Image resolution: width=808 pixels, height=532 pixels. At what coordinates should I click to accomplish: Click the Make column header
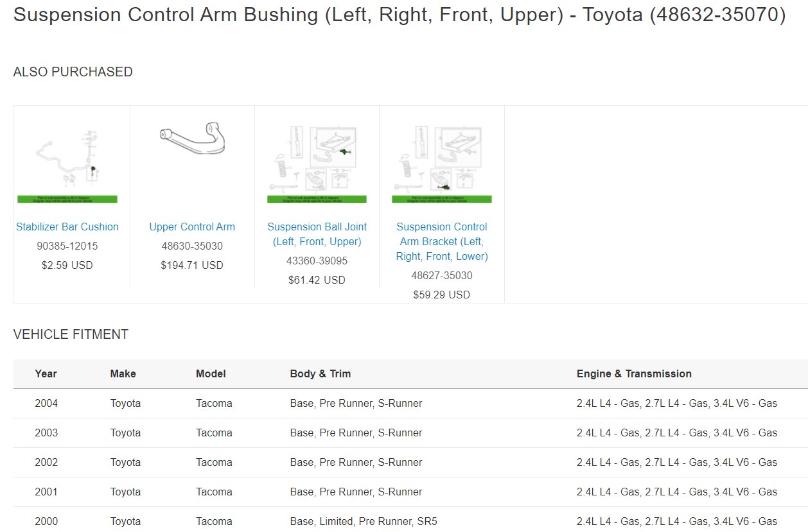pos(123,373)
